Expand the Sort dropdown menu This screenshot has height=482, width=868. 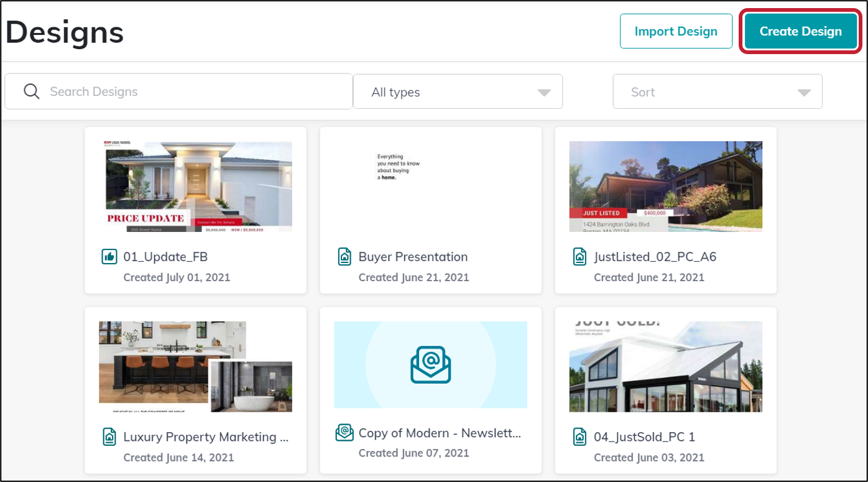pyautogui.click(x=717, y=92)
